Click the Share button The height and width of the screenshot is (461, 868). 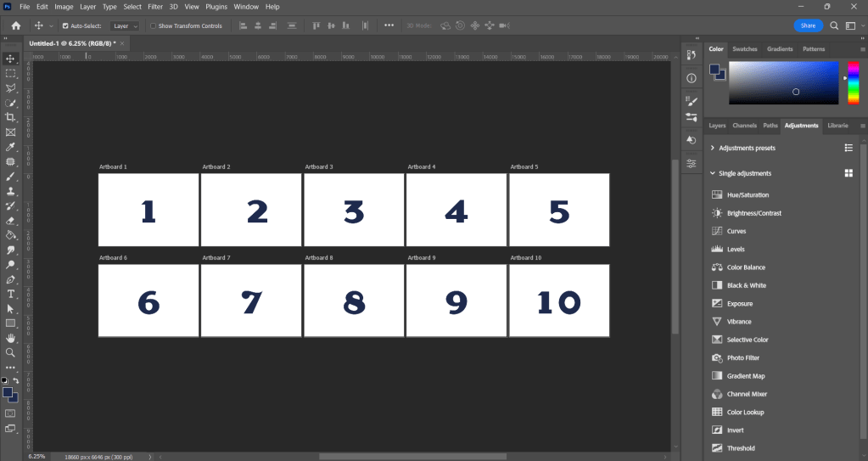click(808, 25)
